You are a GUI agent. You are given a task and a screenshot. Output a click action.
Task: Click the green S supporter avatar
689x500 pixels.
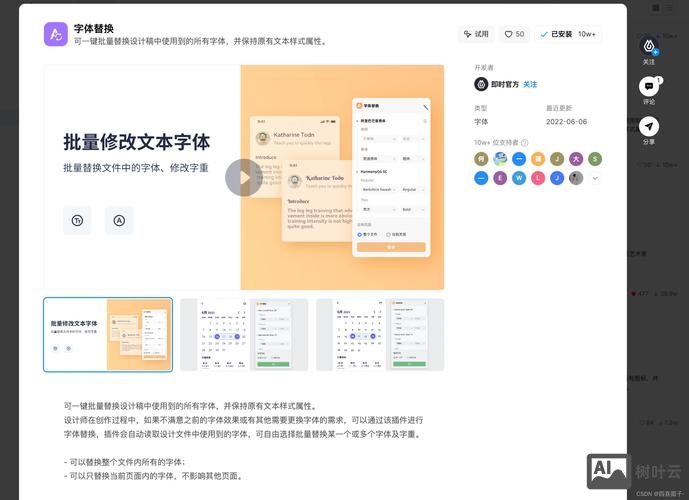click(595, 159)
